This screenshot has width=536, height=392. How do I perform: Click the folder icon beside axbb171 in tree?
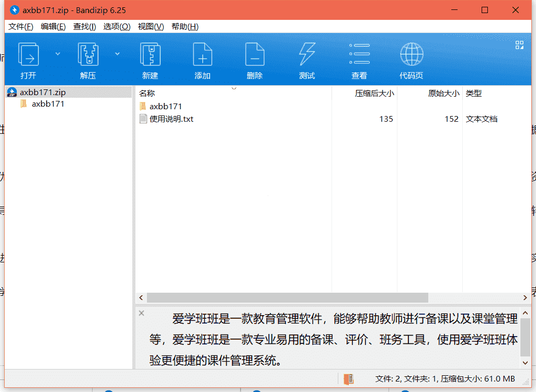(24, 103)
